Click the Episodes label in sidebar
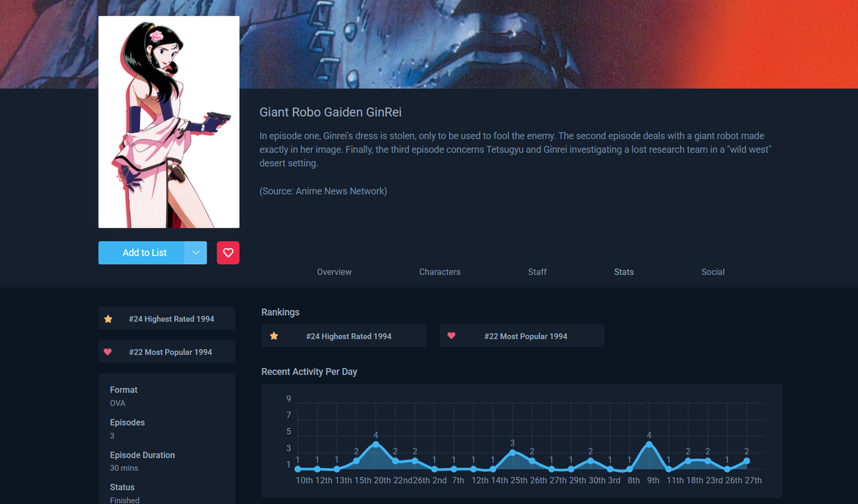858x504 pixels. pyautogui.click(x=127, y=422)
